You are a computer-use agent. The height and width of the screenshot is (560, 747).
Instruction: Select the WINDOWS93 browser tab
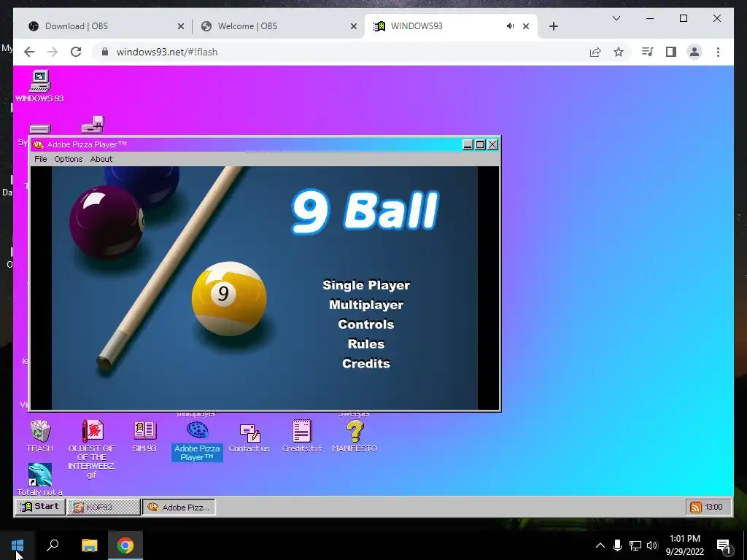[x=450, y=26]
